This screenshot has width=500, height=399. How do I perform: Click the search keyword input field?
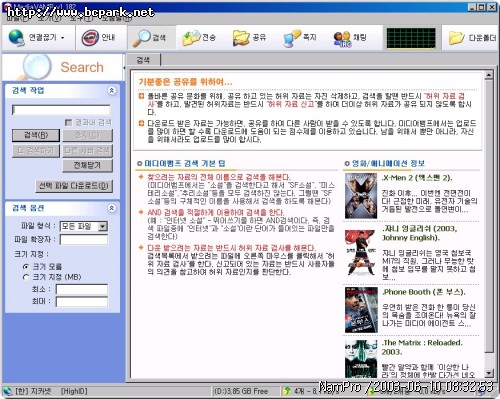(61, 110)
